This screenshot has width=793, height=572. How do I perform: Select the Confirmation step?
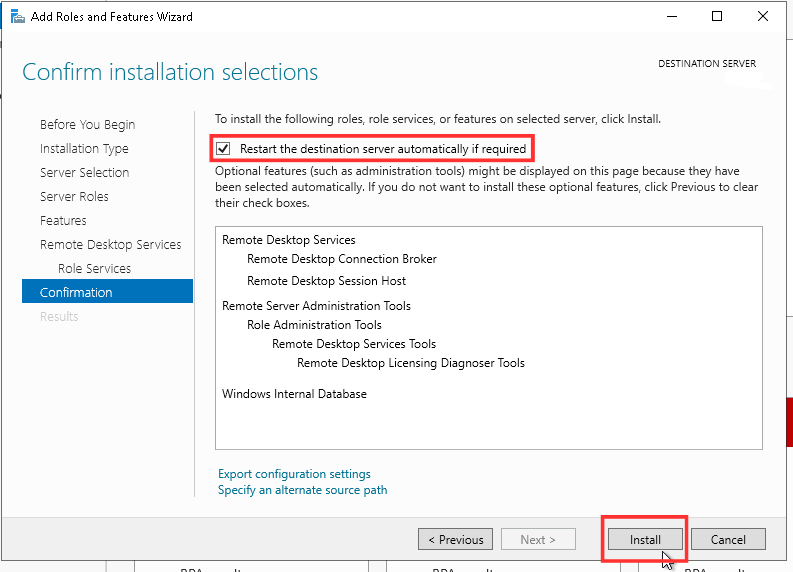click(107, 292)
